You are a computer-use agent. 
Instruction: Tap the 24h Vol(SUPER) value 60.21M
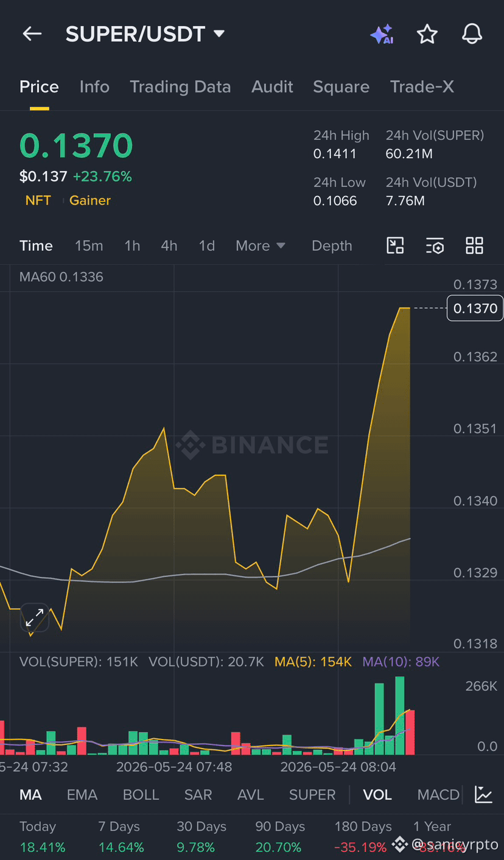pyautogui.click(x=409, y=154)
